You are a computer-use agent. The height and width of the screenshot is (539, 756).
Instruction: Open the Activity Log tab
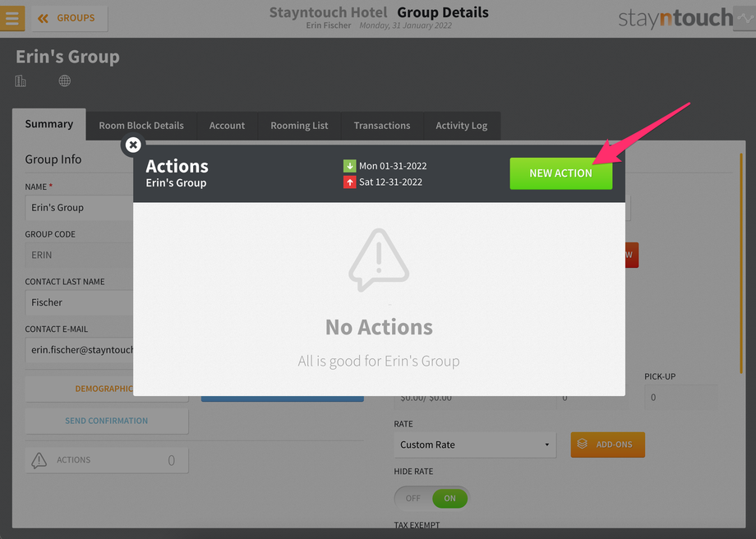(462, 126)
